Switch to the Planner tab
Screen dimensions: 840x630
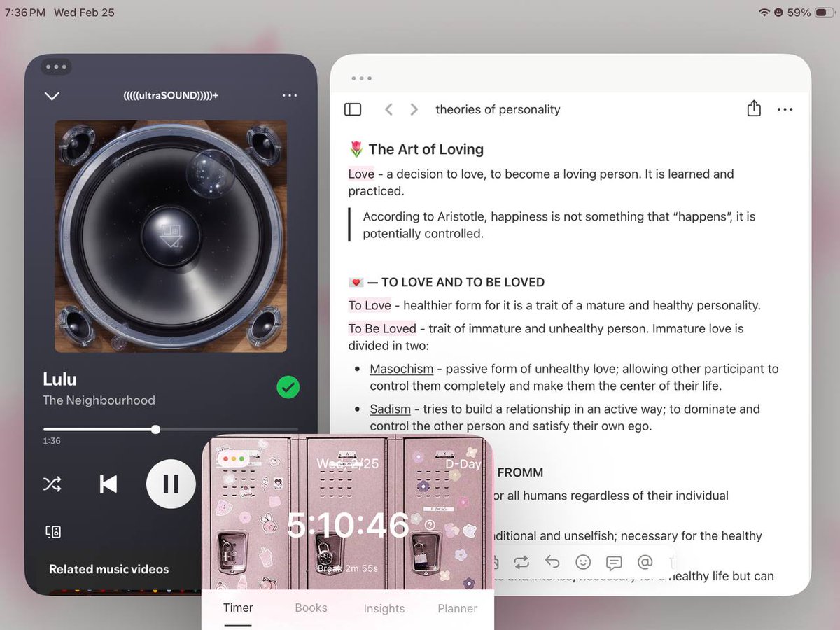457,608
